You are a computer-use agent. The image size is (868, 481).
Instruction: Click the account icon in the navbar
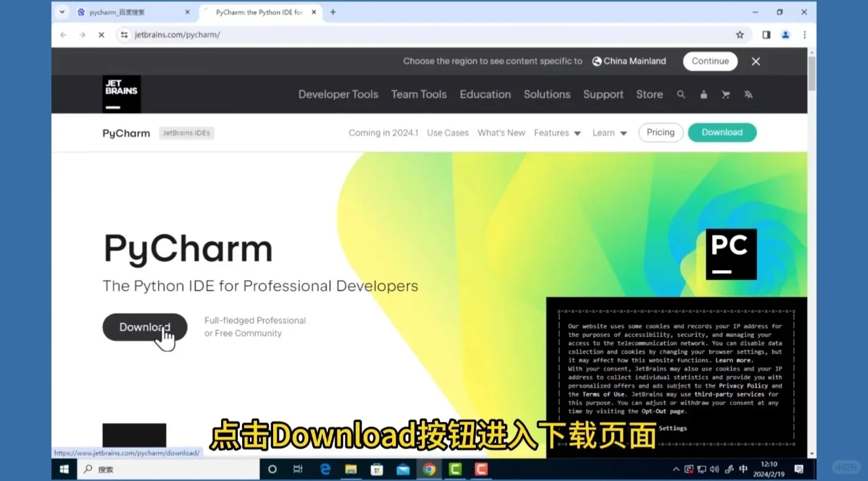tap(703, 94)
